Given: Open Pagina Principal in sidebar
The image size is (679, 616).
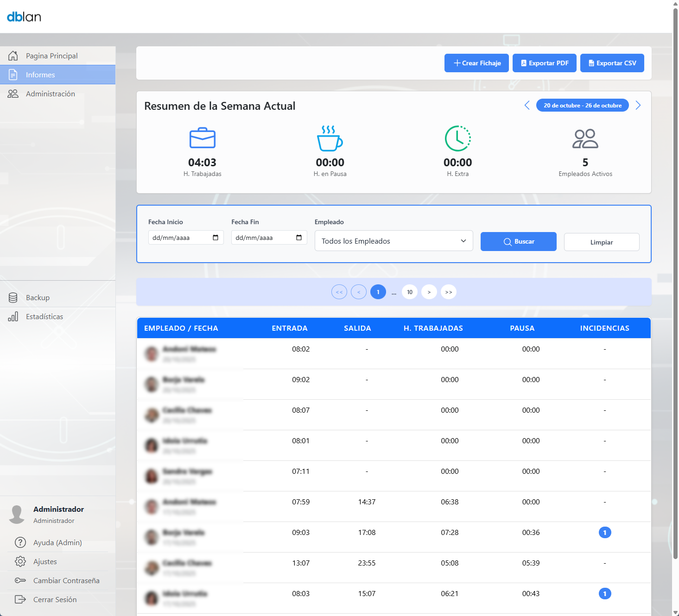Looking at the screenshot, I should [51, 56].
